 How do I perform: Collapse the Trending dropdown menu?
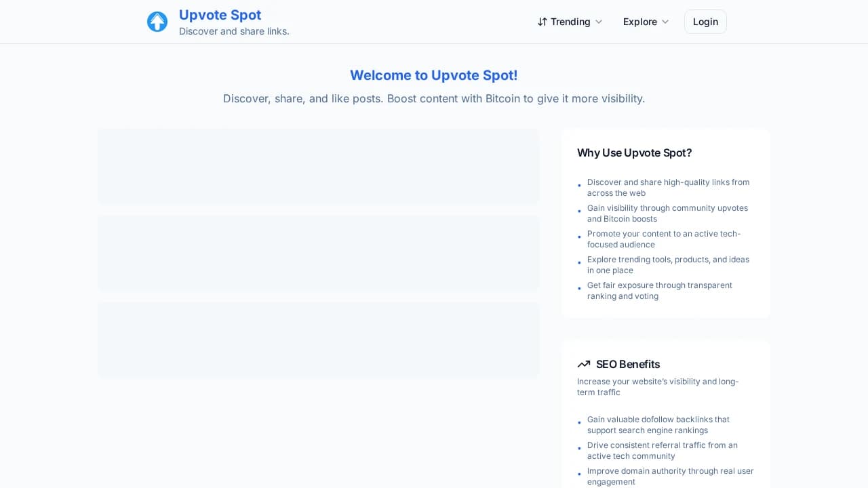click(599, 22)
